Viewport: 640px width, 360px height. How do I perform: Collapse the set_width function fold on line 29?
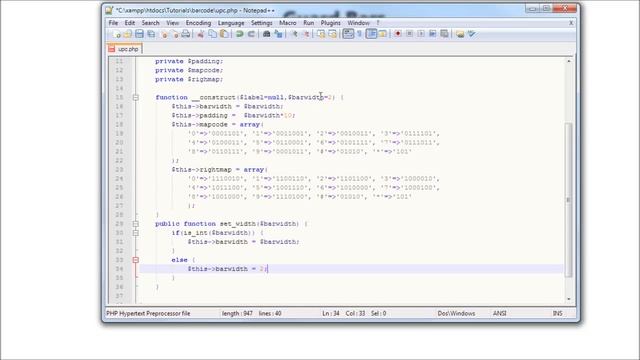(136, 224)
